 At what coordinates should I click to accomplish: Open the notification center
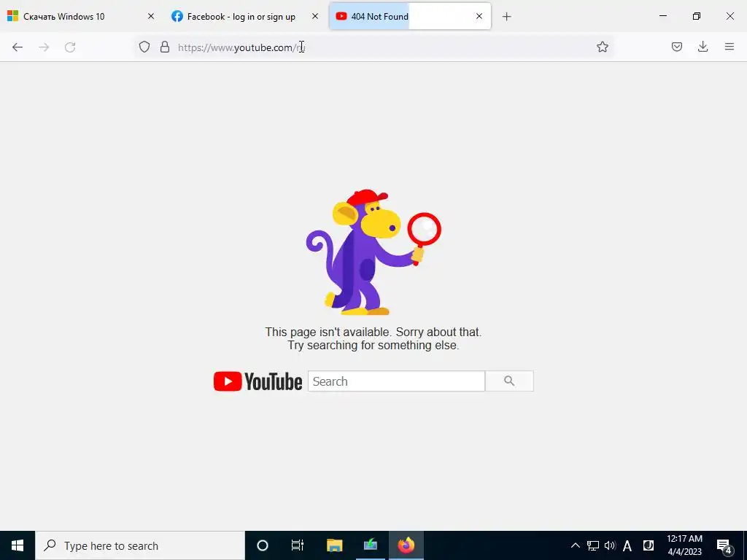coord(724,546)
